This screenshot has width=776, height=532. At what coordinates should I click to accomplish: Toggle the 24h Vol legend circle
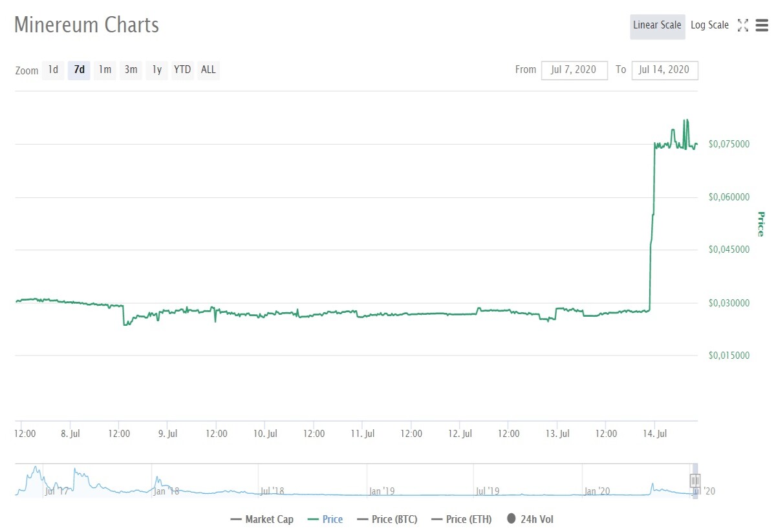511,518
